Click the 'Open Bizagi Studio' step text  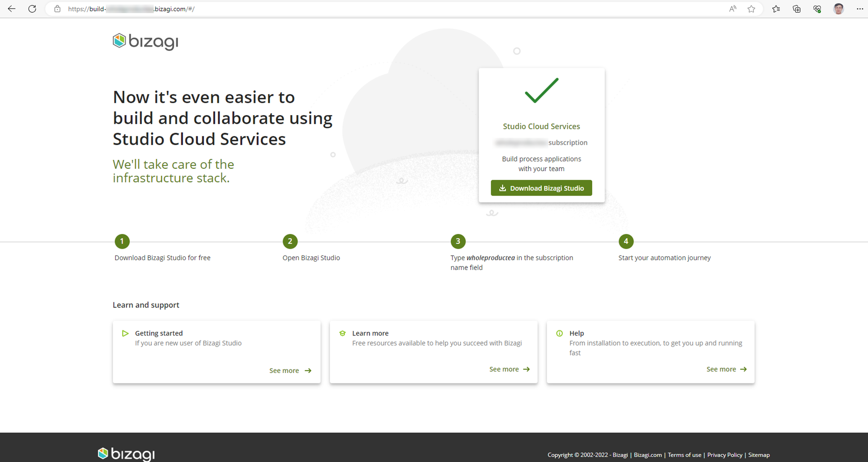[311, 258]
